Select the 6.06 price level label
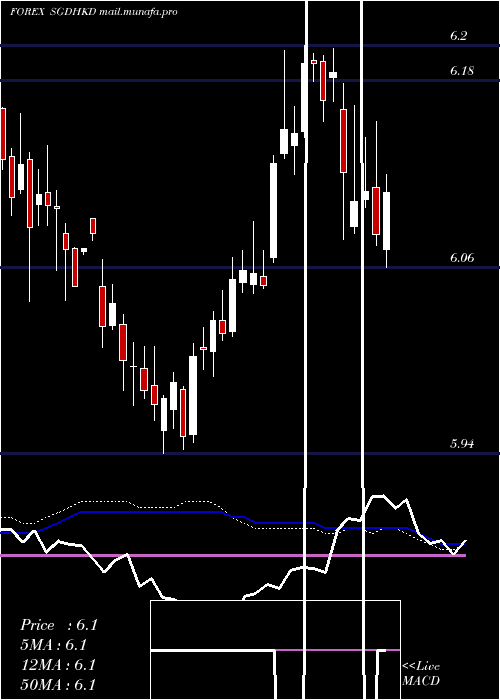This screenshot has width=500, height=700. pos(462,258)
